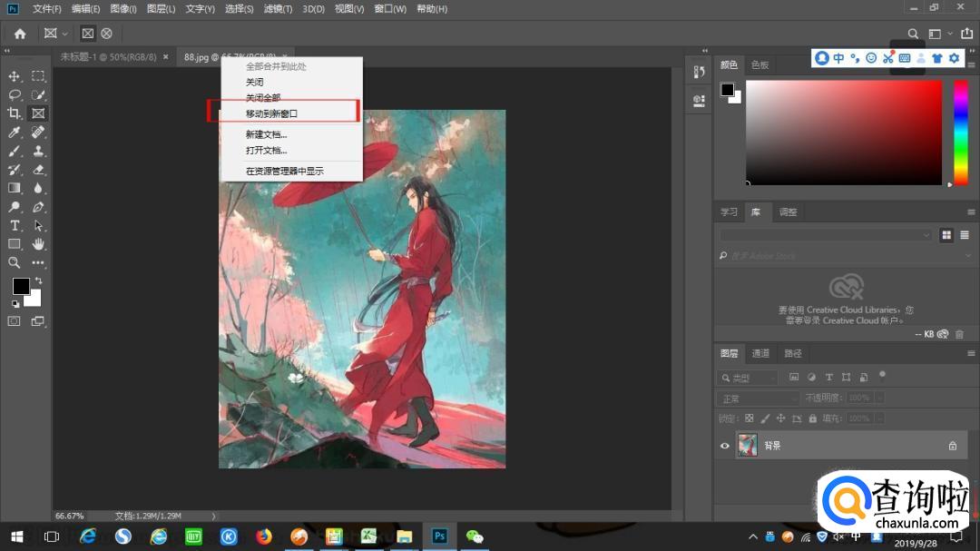Viewport: 980px width, 551px height.
Task: Select the Rectangular Marquee tool
Action: coord(38,76)
